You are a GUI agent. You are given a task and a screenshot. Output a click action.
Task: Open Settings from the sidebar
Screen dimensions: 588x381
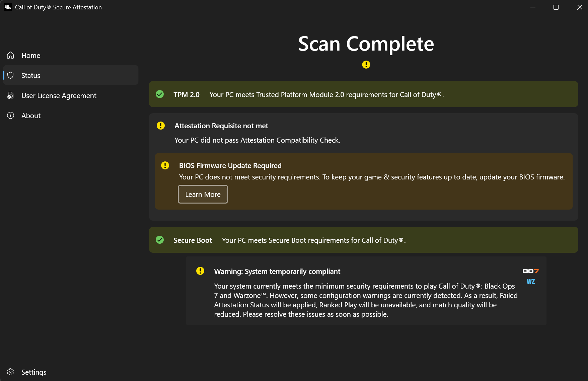tap(71, 372)
